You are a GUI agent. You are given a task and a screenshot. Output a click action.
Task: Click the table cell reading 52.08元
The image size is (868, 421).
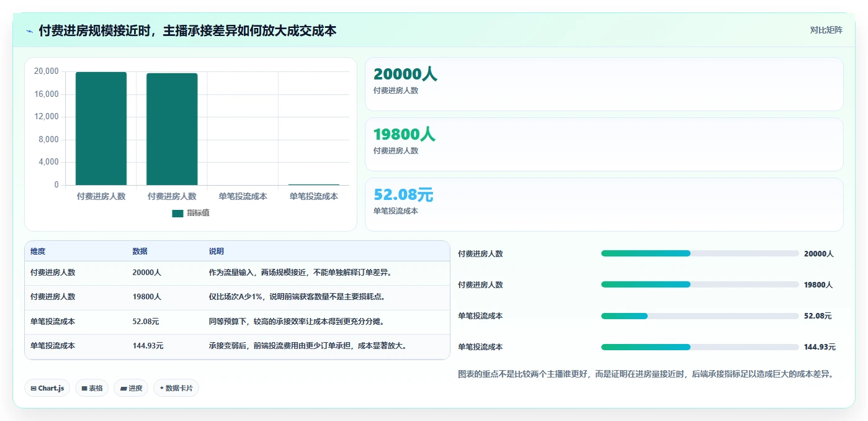coord(146,322)
